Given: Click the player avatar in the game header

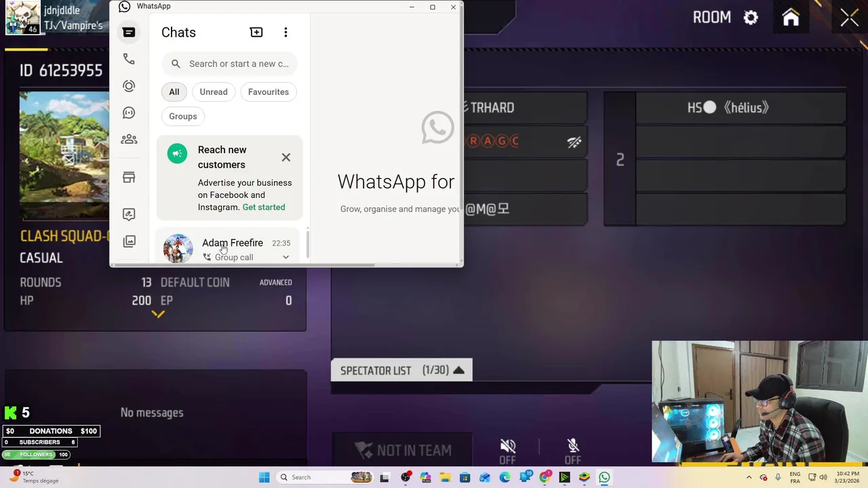Looking at the screenshot, I should (22, 18).
